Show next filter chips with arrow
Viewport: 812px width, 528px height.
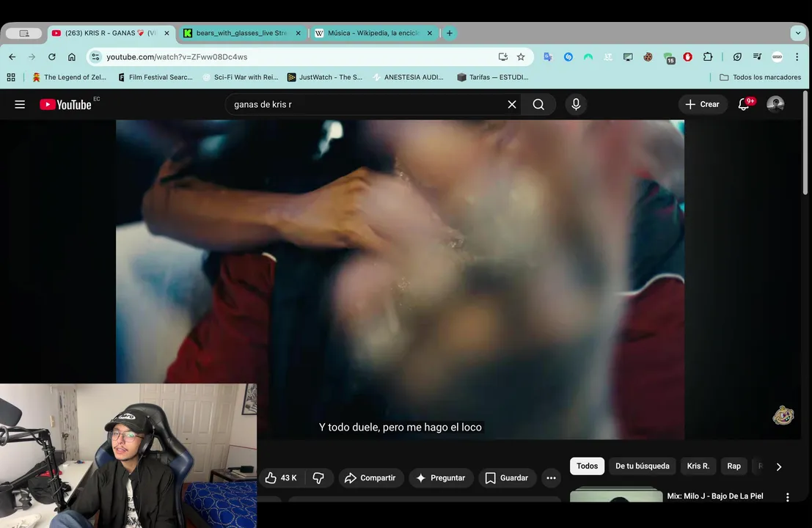(x=779, y=466)
